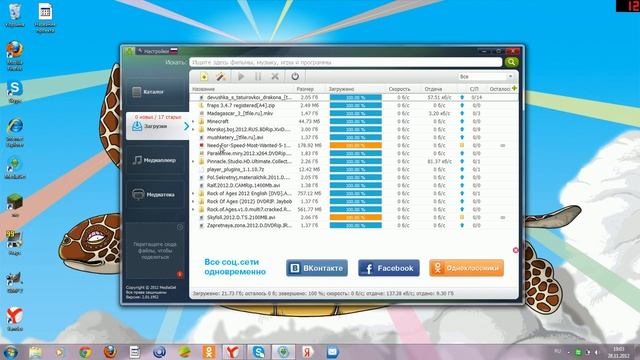Viewport: 640px width, 360px height.
Task: Sort by the Название column header
Action: [x=203, y=89]
